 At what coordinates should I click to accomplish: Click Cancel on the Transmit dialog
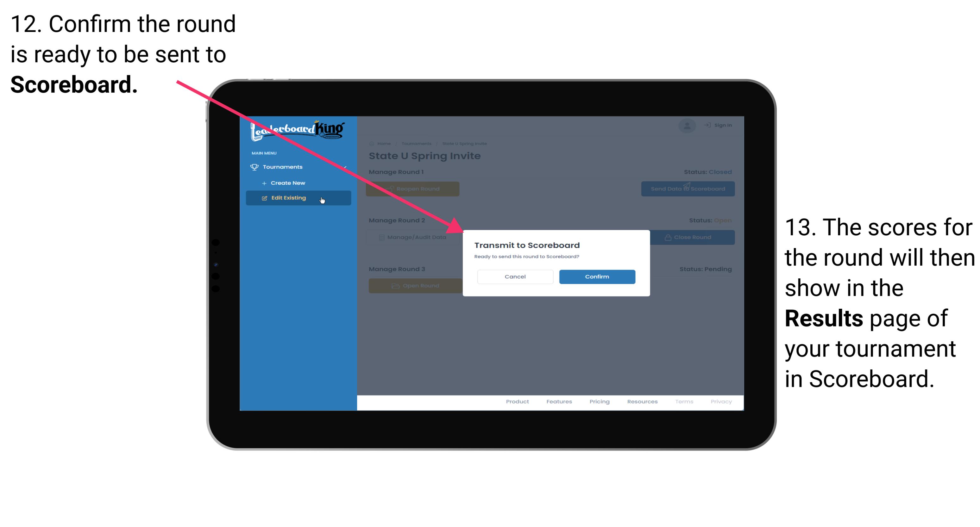tap(515, 276)
